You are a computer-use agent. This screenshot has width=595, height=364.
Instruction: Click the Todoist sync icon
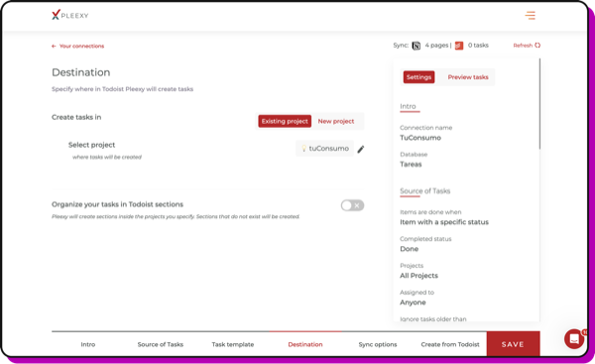[459, 46]
